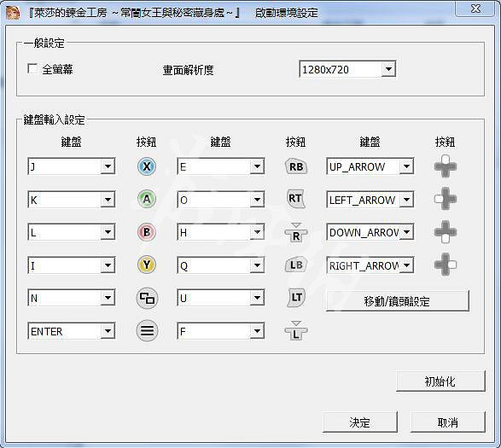
Task: Open the DOWN_ARROW dropdown
Action: tap(370, 232)
